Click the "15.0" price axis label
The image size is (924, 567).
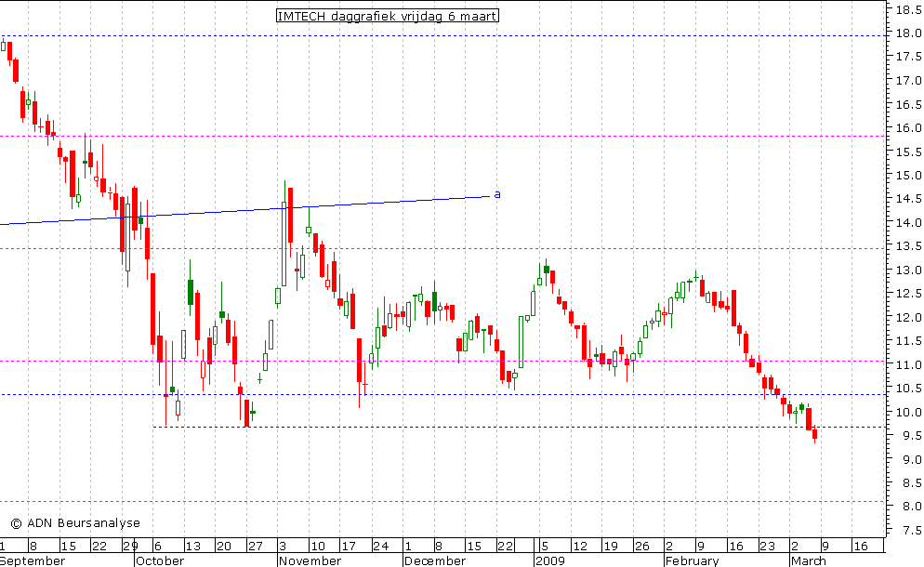pos(909,175)
